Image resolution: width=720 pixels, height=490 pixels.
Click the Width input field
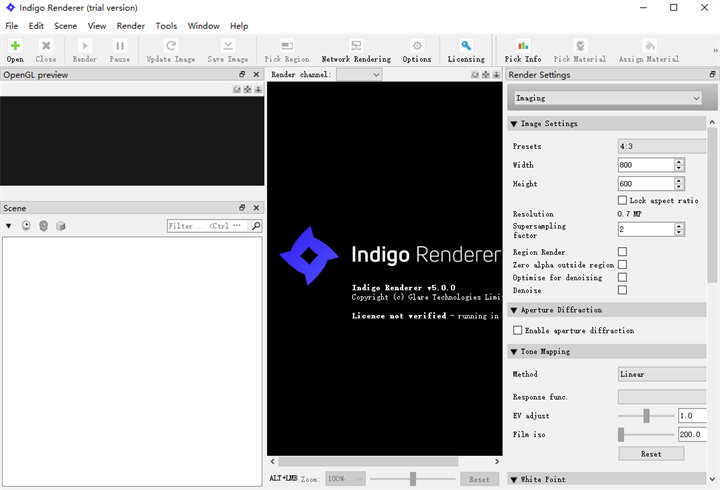(646, 165)
